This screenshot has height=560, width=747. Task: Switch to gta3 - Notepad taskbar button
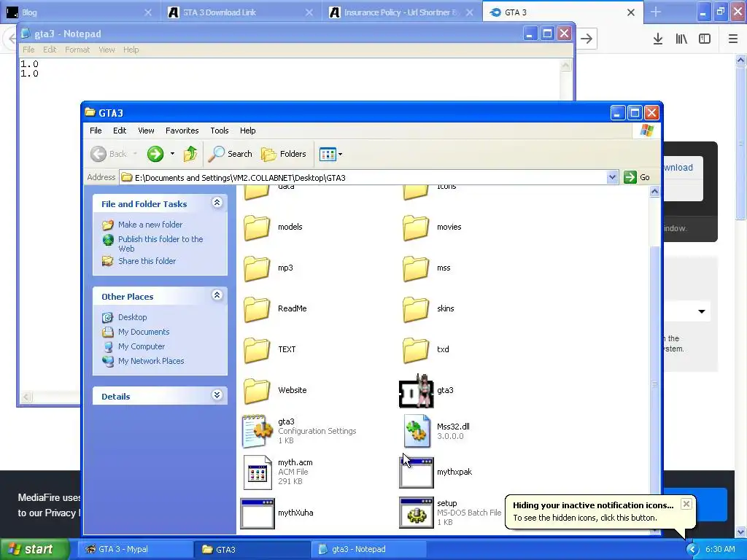click(x=368, y=549)
